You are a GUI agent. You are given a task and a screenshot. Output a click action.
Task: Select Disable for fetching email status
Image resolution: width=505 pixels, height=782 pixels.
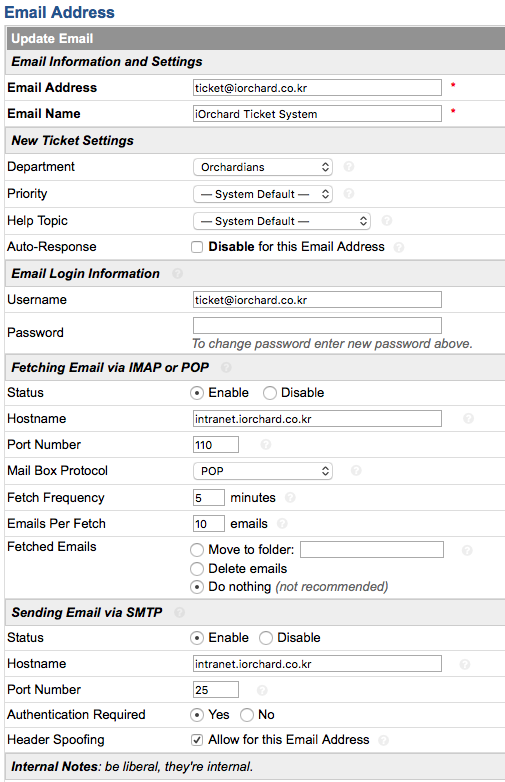270,393
